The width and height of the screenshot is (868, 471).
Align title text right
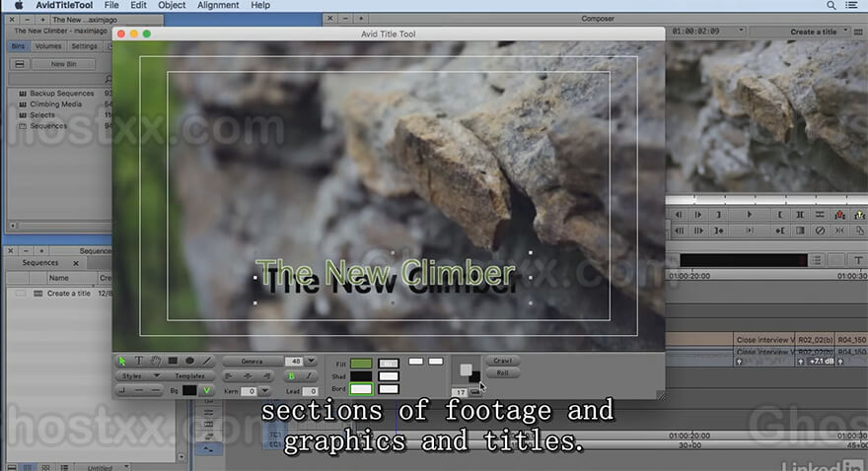pyautogui.click(x=267, y=376)
